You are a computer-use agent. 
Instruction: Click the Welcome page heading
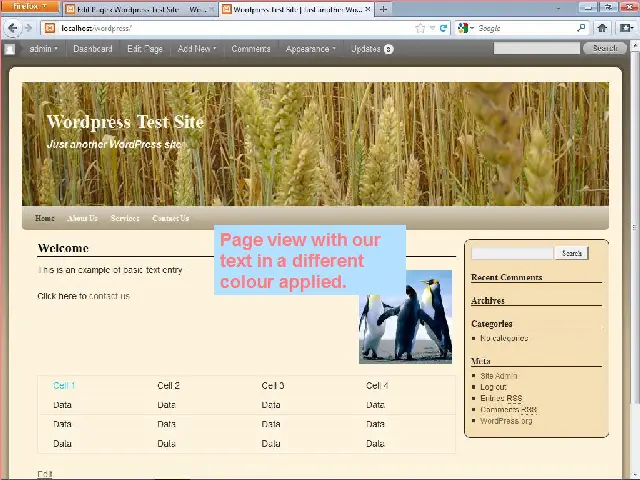pyautogui.click(x=63, y=248)
